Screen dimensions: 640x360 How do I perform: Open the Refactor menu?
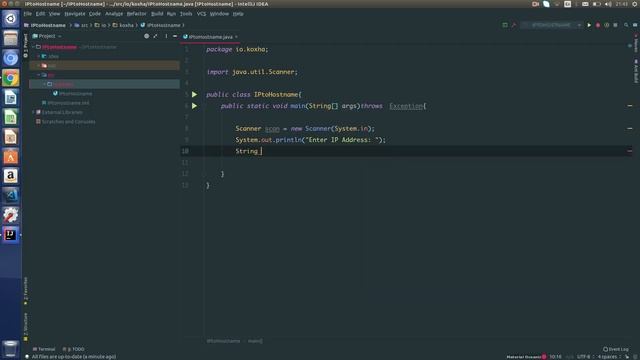coord(136,14)
